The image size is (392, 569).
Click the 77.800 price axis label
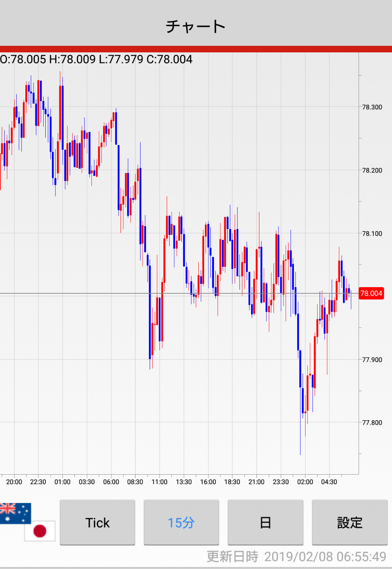372,423
